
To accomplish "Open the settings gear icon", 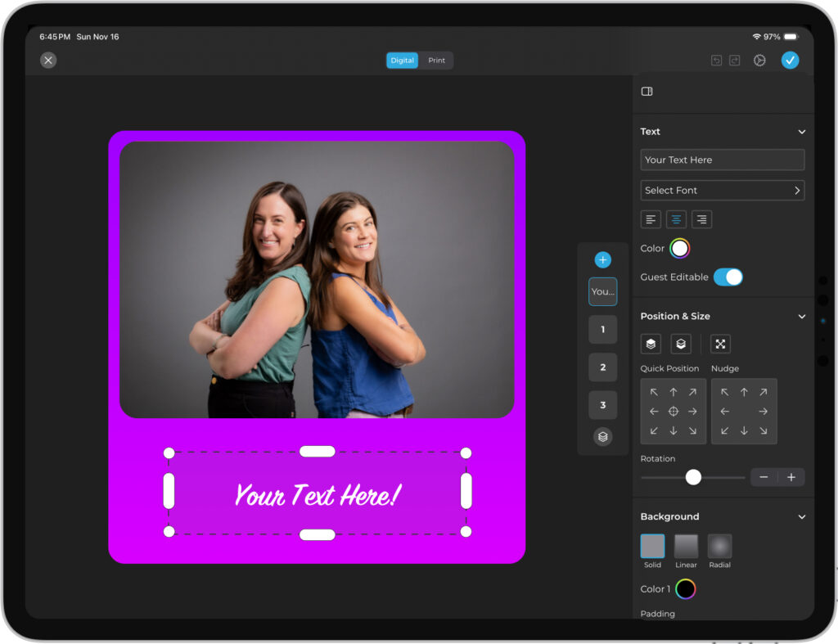I will coord(759,61).
